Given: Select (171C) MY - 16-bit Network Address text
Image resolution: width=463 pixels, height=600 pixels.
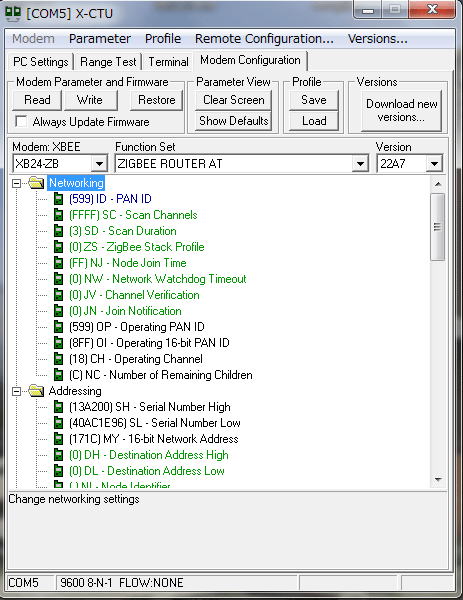Looking at the screenshot, I should [x=153, y=439].
